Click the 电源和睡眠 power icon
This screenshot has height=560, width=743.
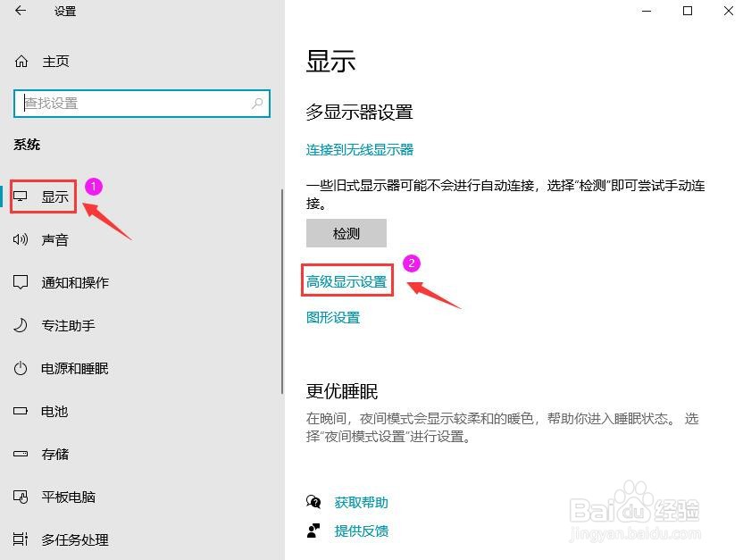(x=22, y=368)
